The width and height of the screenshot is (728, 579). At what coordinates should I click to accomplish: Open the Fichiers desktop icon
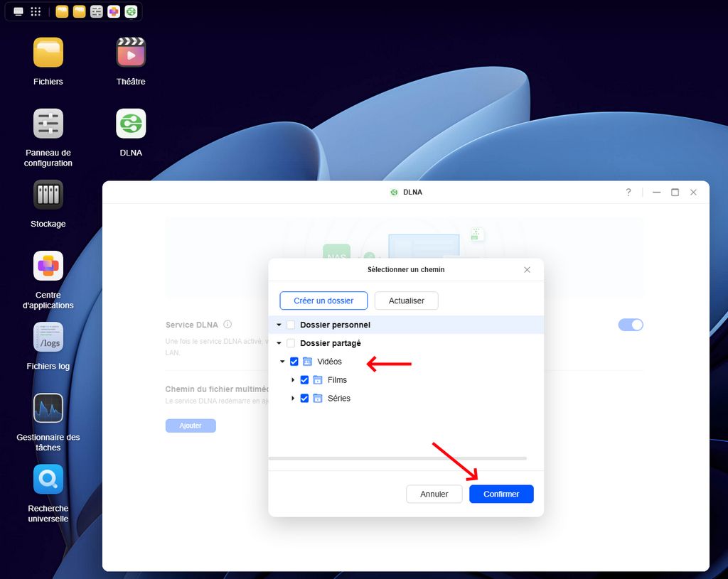click(48, 53)
